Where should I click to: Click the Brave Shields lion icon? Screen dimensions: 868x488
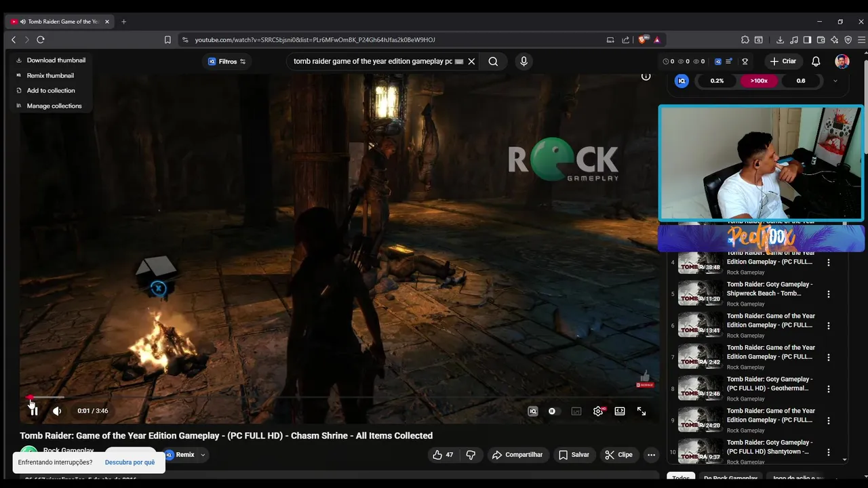point(644,40)
